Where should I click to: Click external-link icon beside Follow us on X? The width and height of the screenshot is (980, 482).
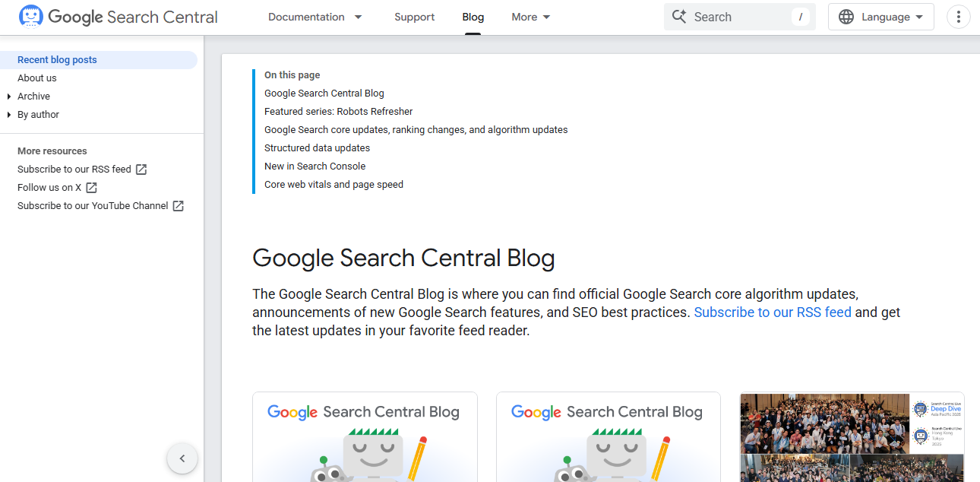(91, 188)
